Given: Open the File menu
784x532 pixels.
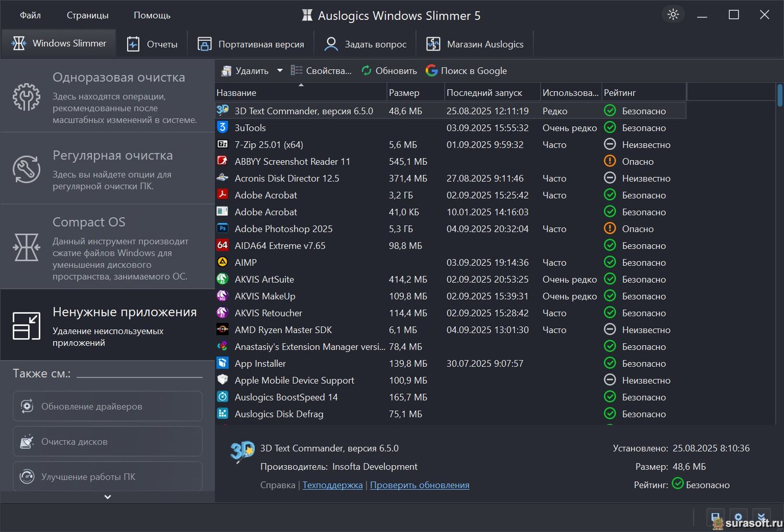Looking at the screenshot, I should (x=30, y=15).
